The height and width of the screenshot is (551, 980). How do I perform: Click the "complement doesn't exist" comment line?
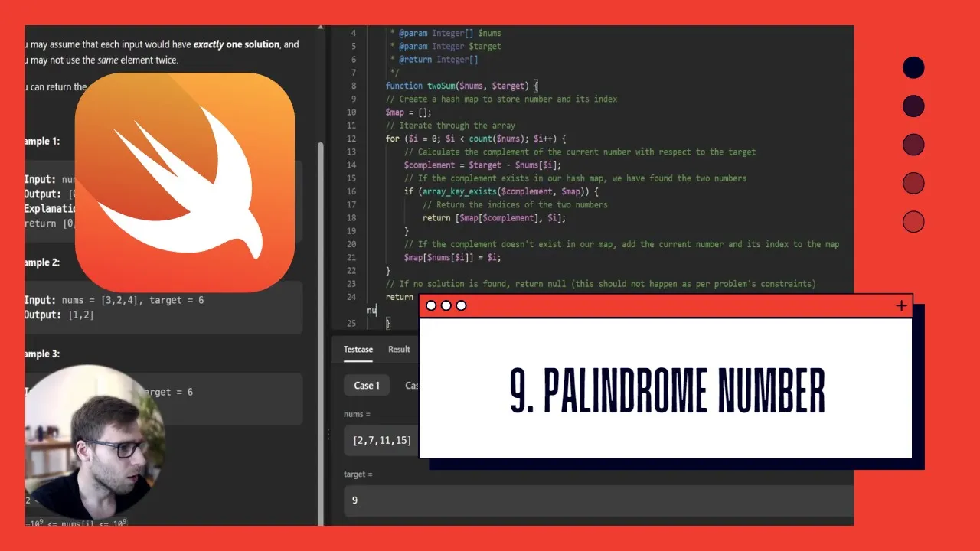click(622, 244)
